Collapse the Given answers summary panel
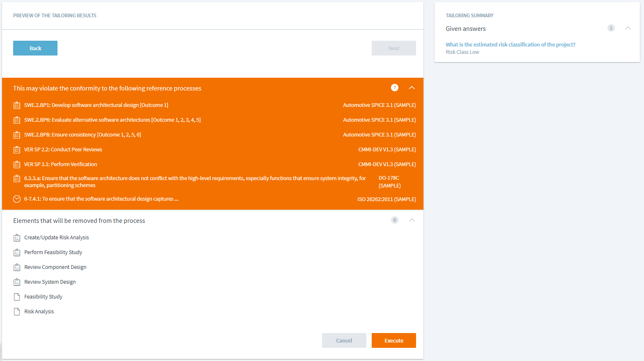This screenshot has width=644, height=361. tap(628, 28)
